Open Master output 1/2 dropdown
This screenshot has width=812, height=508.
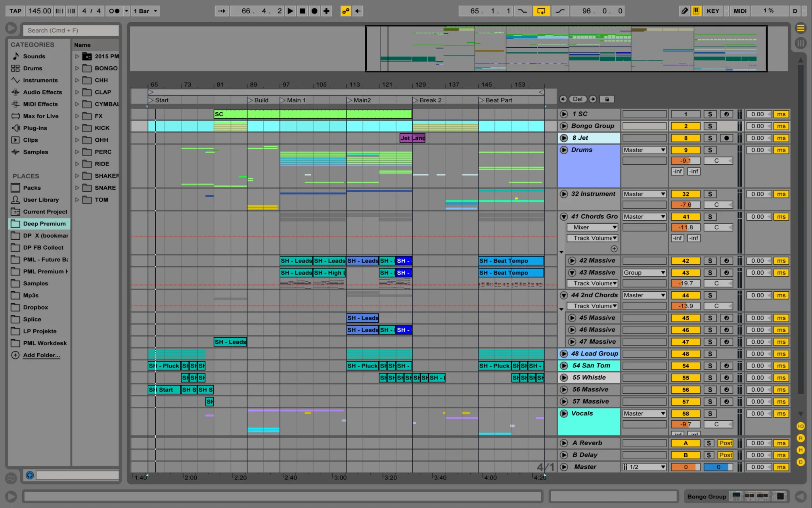pyautogui.click(x=644, y=467)
